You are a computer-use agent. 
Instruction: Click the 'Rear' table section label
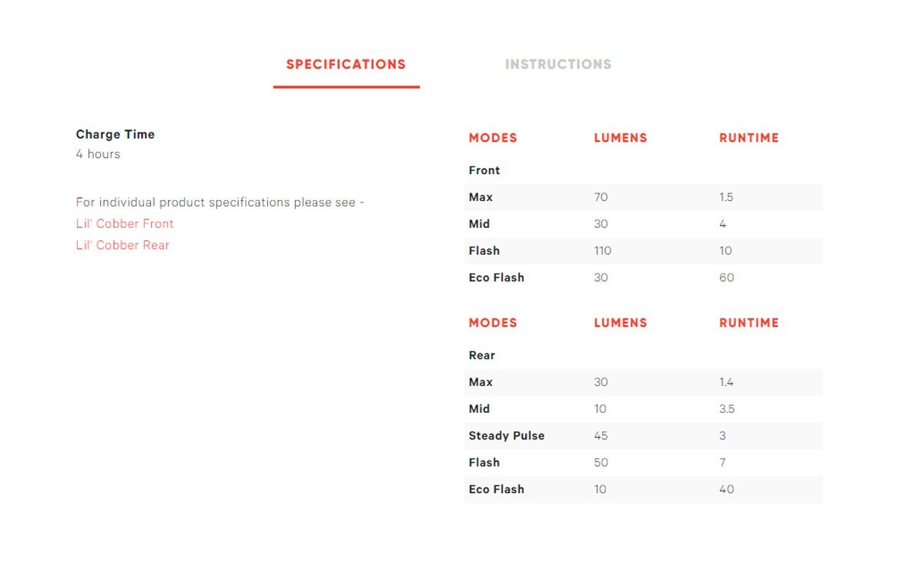482,355
